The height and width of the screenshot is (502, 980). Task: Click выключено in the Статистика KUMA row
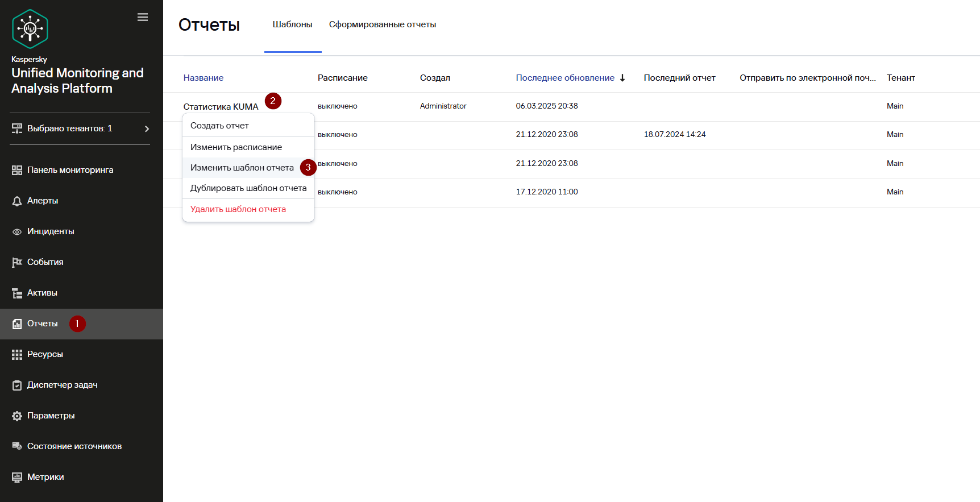337,106
